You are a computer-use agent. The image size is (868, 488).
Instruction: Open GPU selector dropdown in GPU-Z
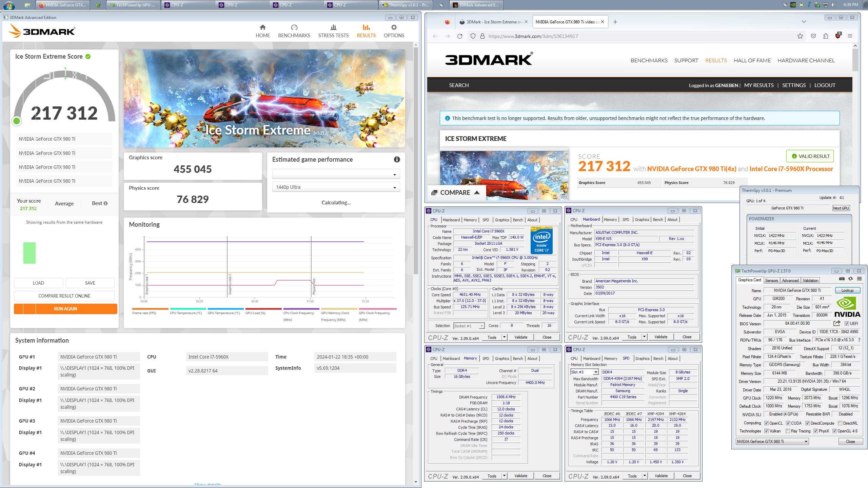pyautogui.click(x=772, y=442)
